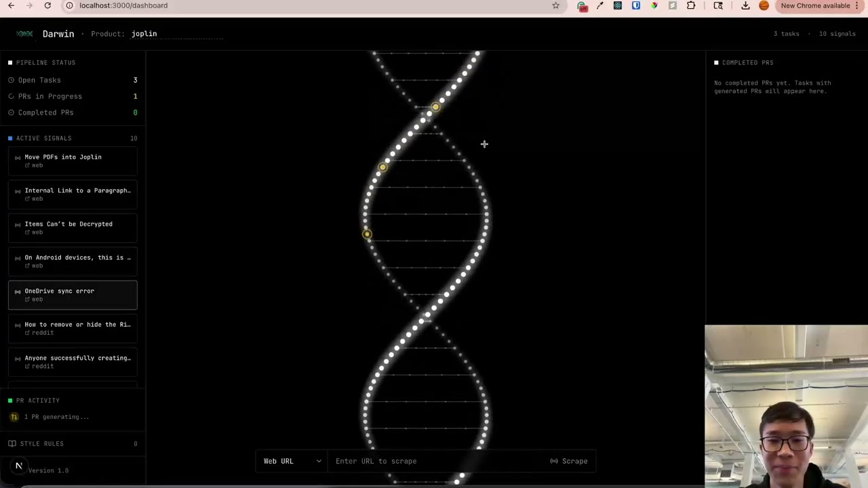Click the 'reddit' source link under 'Anyone successfully creating'
The image size is (868, 488).
tap(39, 366)
